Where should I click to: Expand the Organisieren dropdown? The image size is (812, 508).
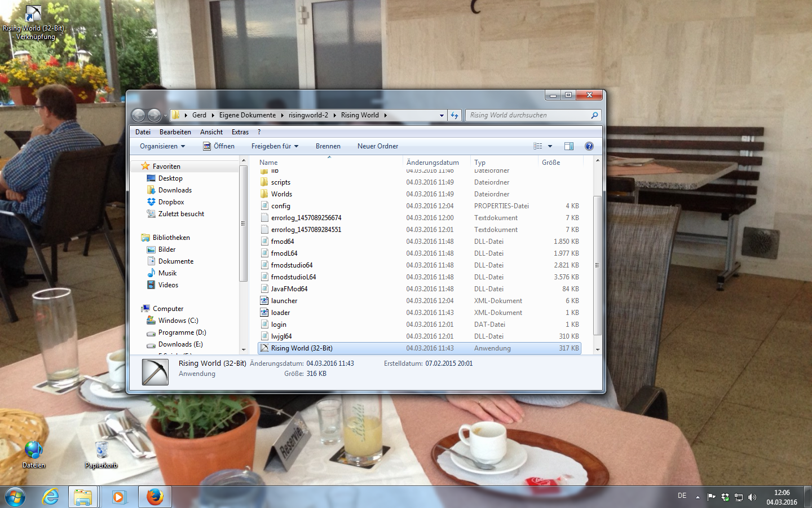point(162,146)
